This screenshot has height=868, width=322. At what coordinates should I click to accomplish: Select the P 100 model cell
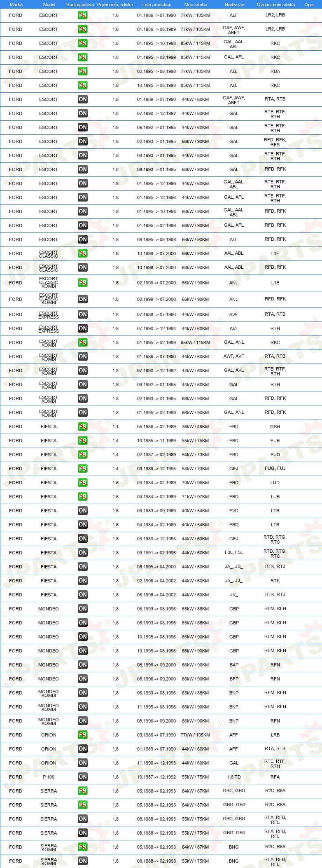(49, 777)
